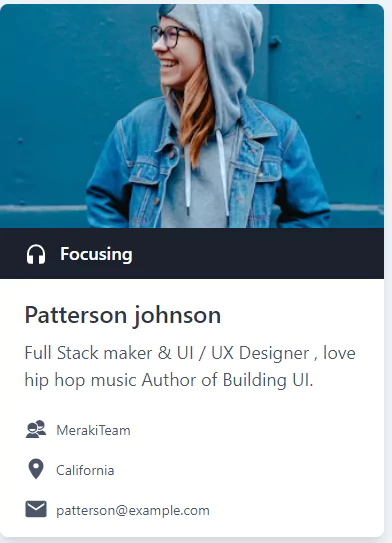The image size is (392, 543).
Task: Open the profile photo of Patterson
Action: coord(192,116)
